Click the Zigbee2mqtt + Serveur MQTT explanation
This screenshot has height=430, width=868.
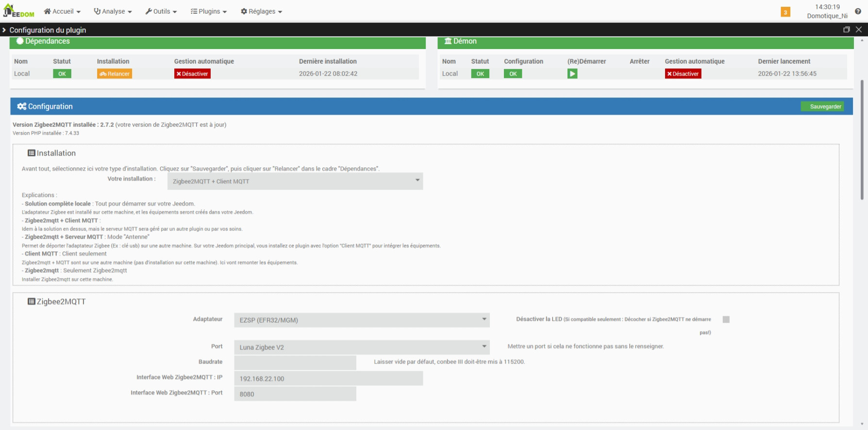click(x=85, y=237)
